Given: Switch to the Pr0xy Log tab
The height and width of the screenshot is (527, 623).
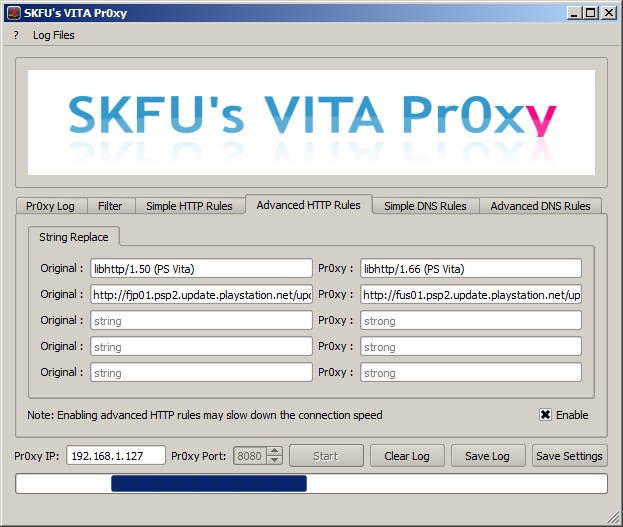Looking at the screenshot, I should tap(50, 206).
